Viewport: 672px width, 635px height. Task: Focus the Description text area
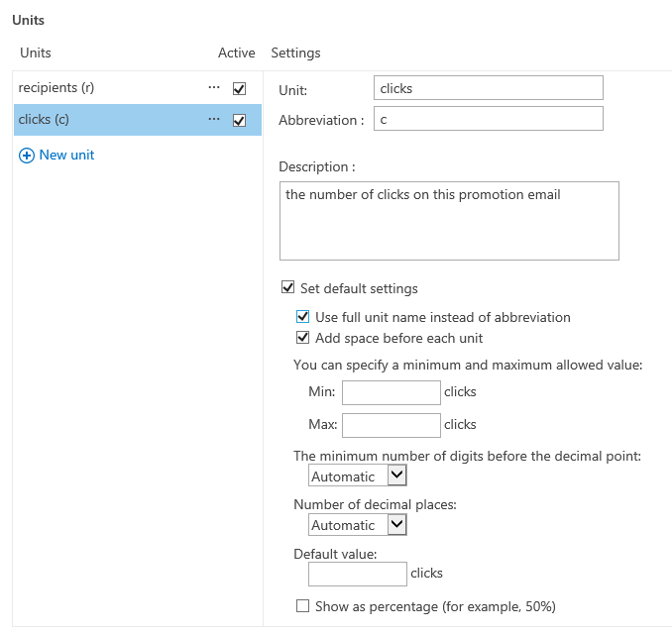pyautogui.click(x=449, y=220)
